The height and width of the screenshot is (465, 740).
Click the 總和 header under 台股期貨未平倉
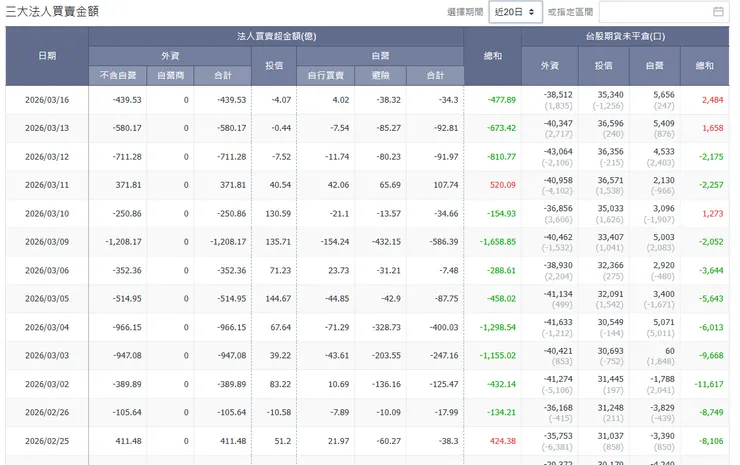point(705,66)
